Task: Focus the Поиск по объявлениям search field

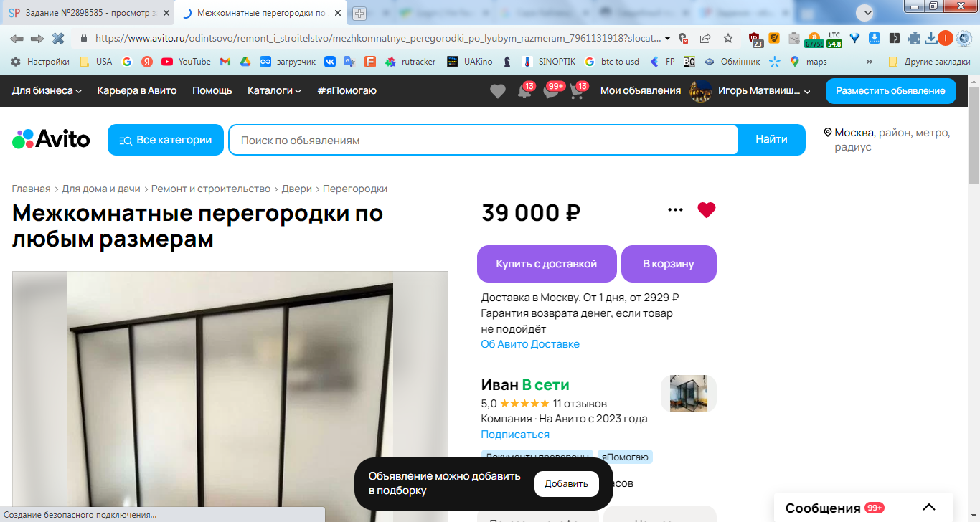Action: pyautogui.click(x=483, y=140)
